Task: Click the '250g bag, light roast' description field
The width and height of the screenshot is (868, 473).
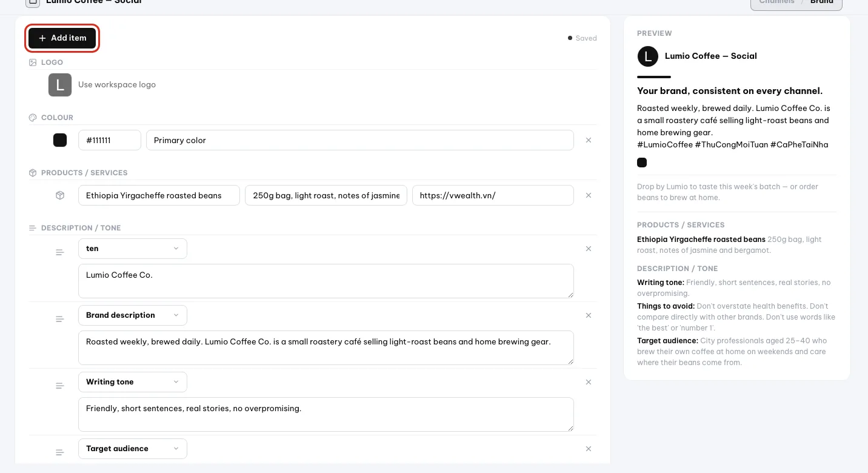Action: pyautogui.click(x=326, y=195)
